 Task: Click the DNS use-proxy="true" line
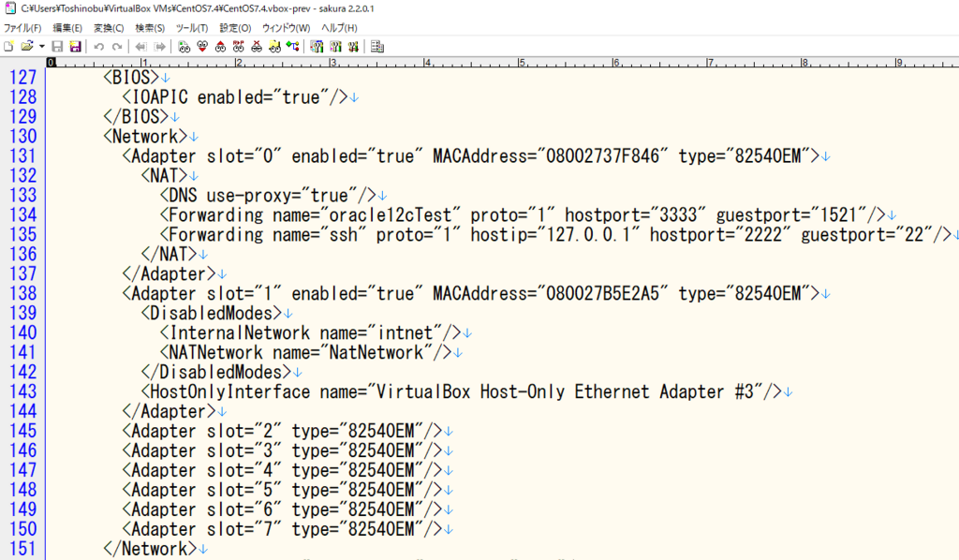[269, 196]
